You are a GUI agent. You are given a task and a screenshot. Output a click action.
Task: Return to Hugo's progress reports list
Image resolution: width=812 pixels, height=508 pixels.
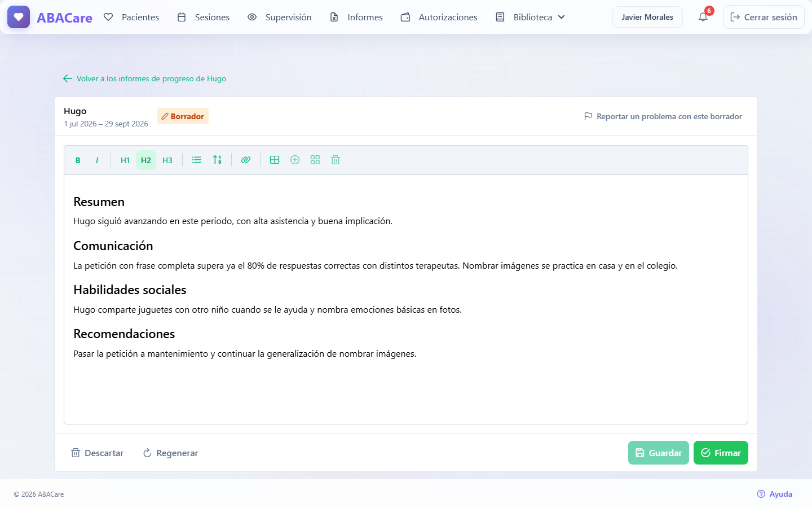(x=145, y=78)
